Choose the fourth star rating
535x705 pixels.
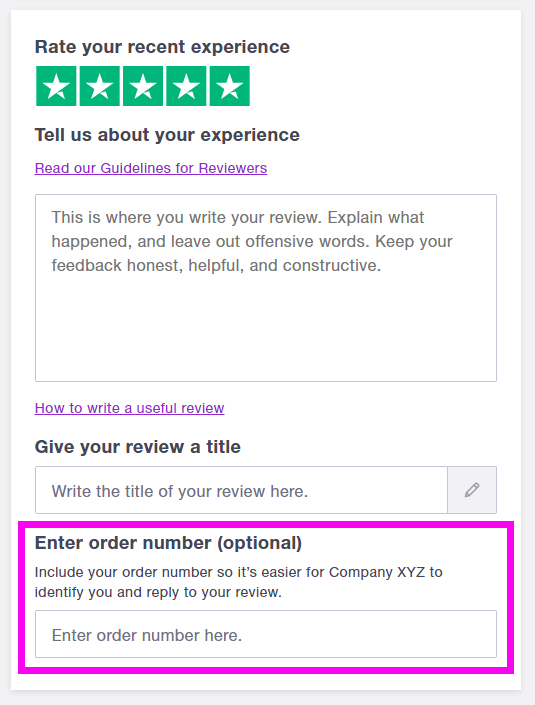coord(186,86)
